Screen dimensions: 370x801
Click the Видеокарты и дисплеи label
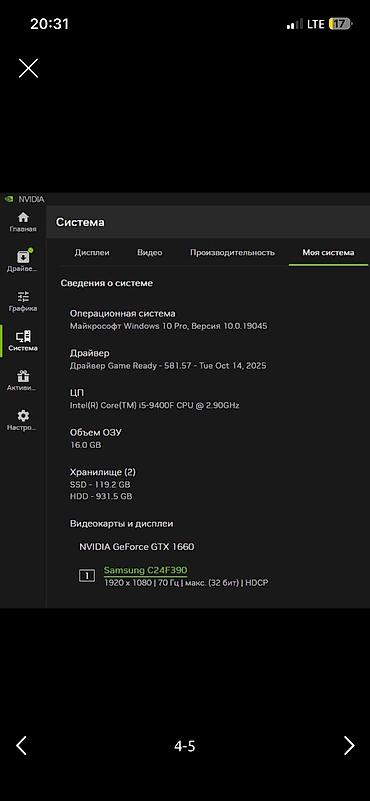pyautogui.click(x=122, y=524)
